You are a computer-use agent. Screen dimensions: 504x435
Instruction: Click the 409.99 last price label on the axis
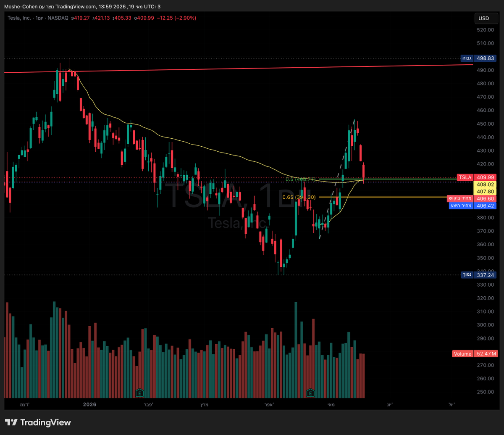(x=485, y=177)
